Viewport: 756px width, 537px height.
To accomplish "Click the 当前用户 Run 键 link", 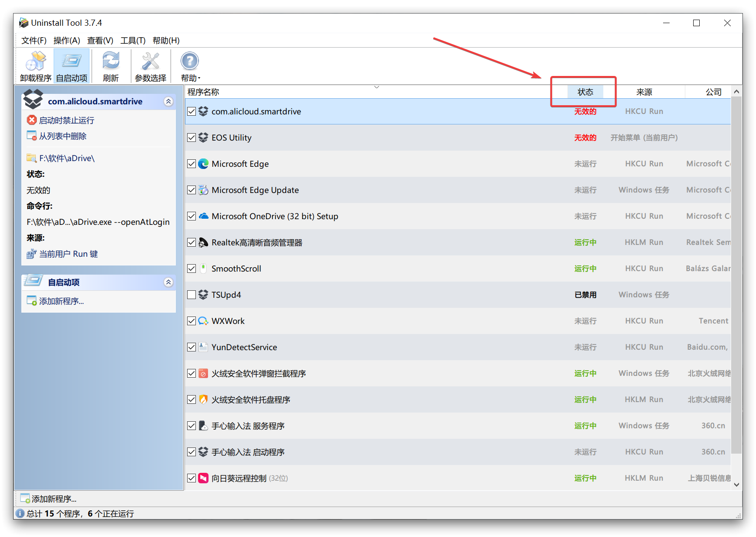I will [68, 254].
